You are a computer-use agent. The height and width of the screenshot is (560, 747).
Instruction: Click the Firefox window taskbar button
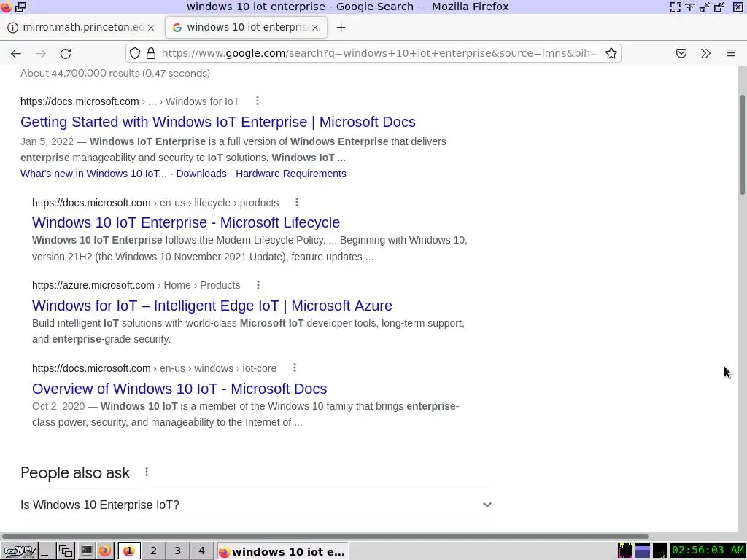pos(282,551)
